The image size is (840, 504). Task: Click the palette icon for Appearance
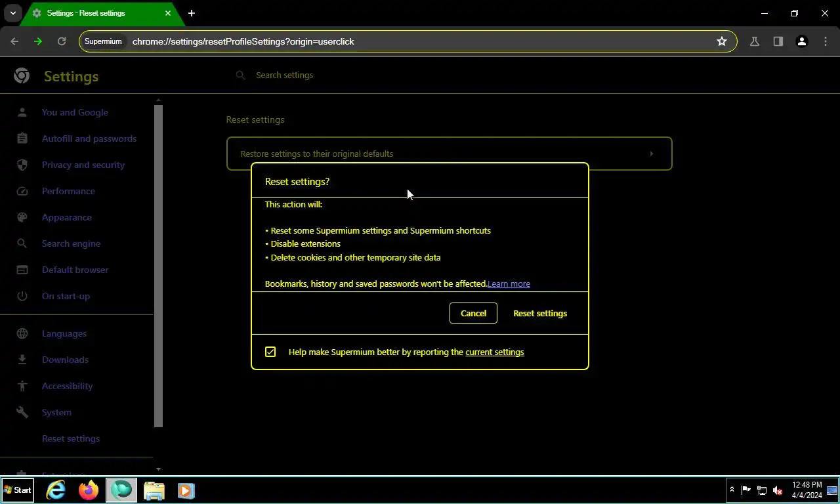tap(22, 217)
